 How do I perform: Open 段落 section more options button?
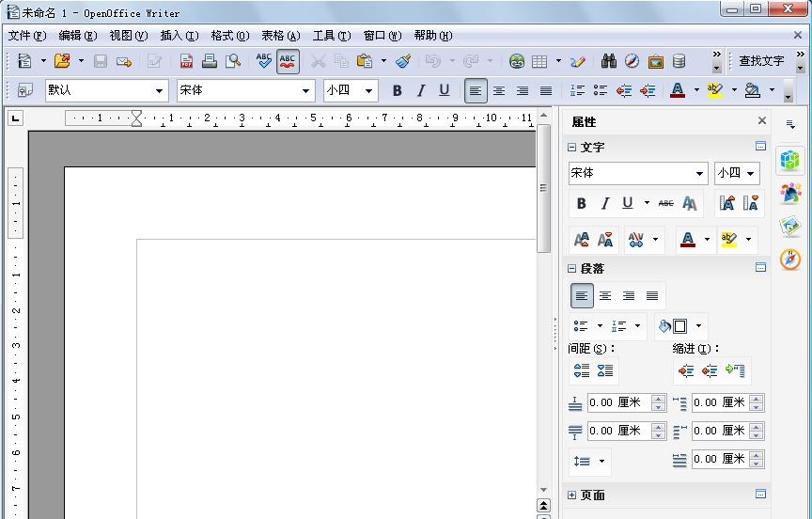pyautogui.click(x=760, y=267)
